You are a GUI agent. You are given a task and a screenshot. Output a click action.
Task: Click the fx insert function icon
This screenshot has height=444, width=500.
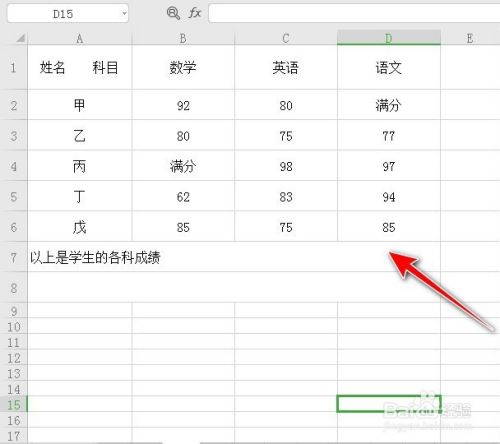[195, 13]
